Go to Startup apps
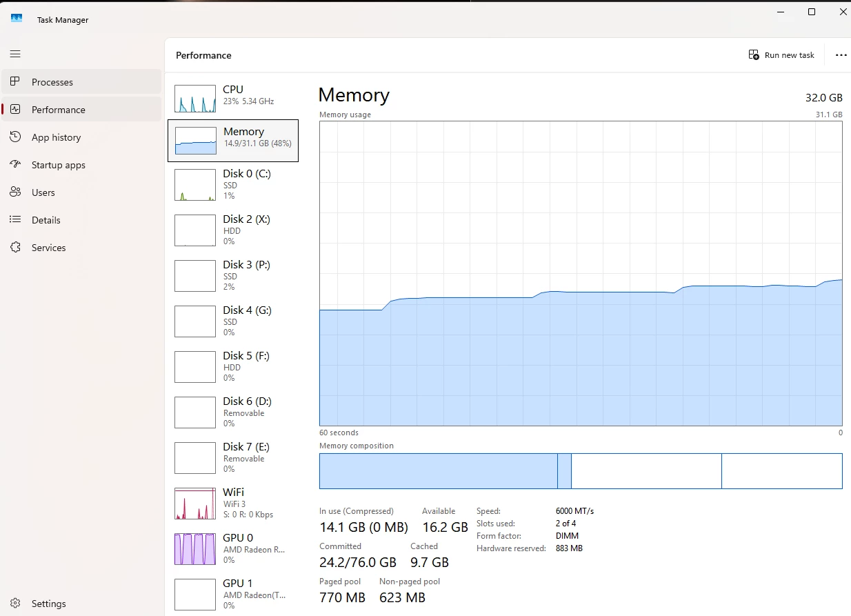The width and height of the screenshot is (851, 616). pyautogui.click(x=81, y=164)
